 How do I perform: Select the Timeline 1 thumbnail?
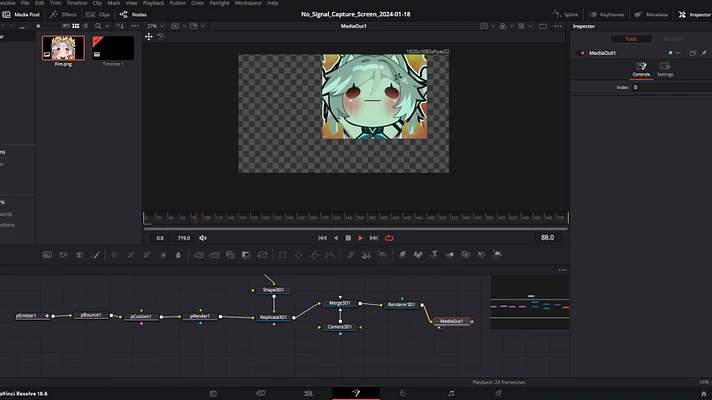point(113,48)
